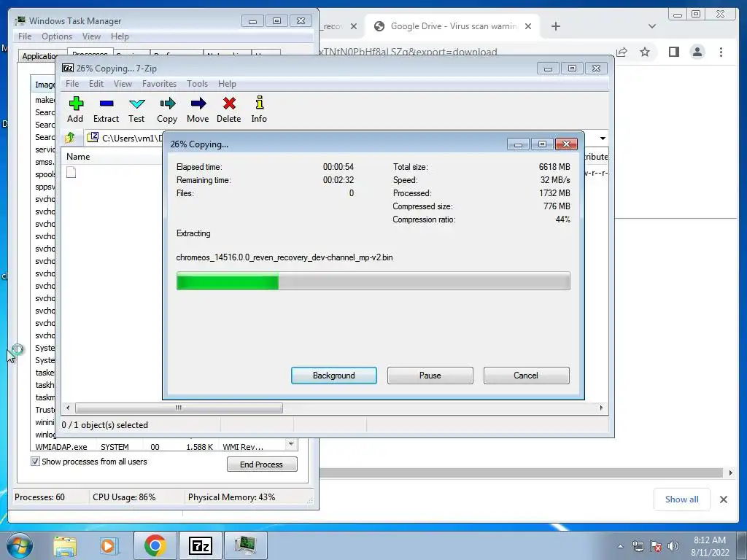Open Windows Explorer from the taskbar
The width and height of the screenshot is (747, 560).
click(x=65, y=545)
